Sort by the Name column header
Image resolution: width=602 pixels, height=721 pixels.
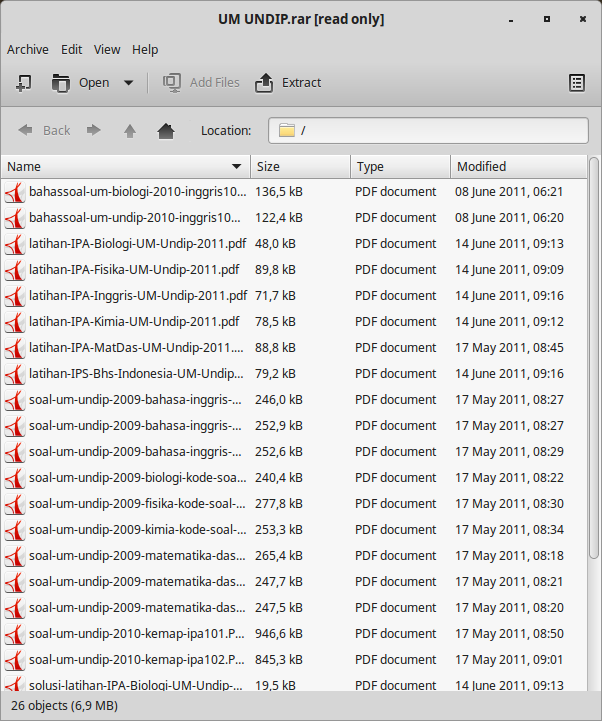[126, 166]
